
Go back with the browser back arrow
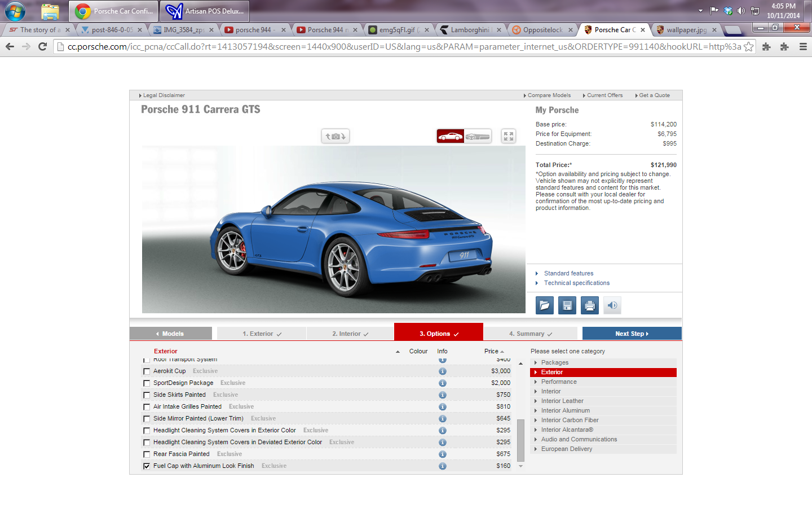(10, 47)
